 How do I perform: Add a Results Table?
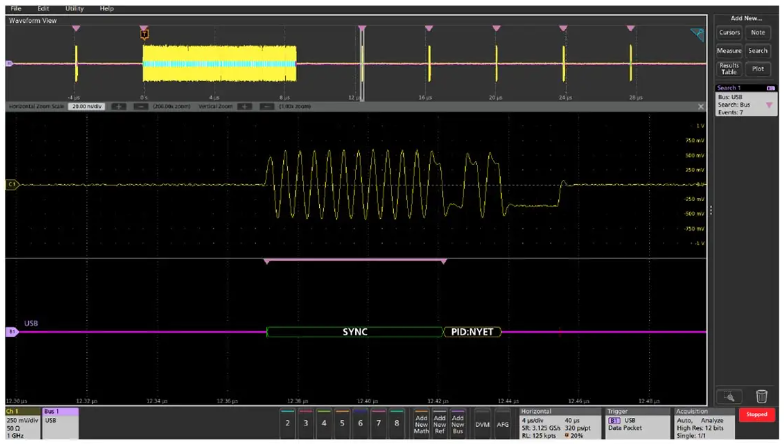[x=729, y=68]
